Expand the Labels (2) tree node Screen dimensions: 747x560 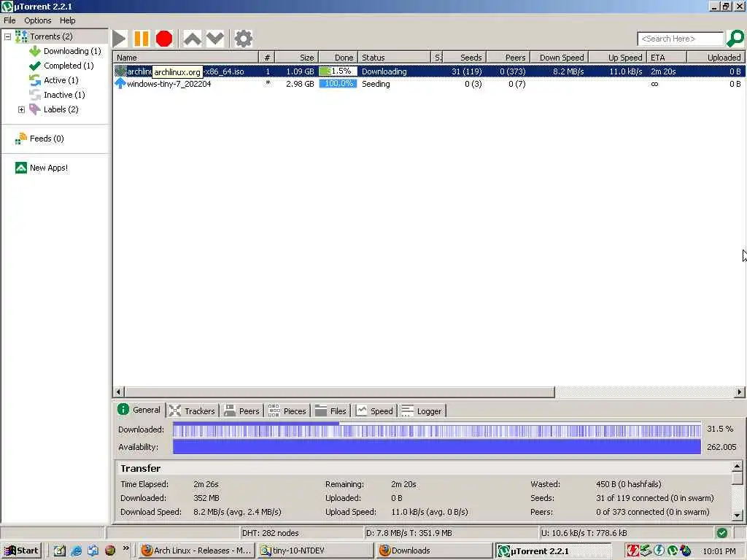point(21,109)
